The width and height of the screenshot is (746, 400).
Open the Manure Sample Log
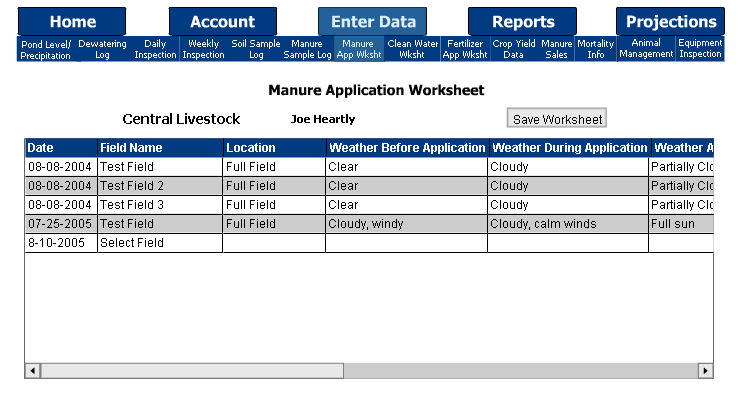307,49
